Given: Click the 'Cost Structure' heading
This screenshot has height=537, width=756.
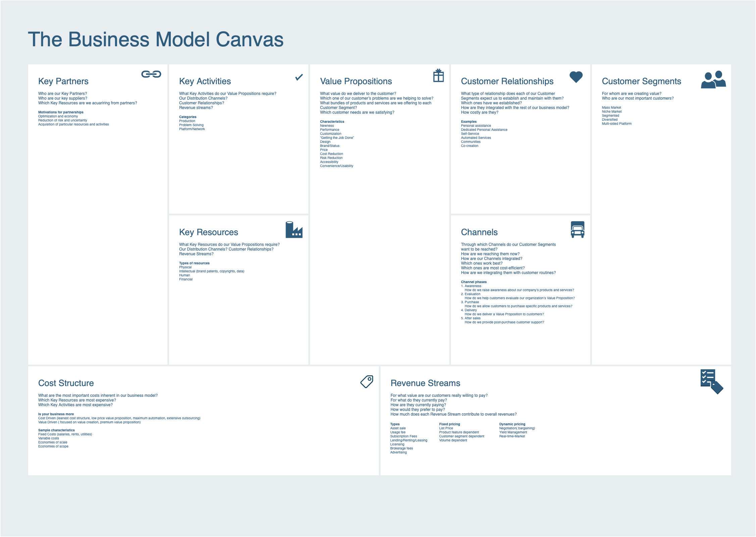Looking at the screenshot, I should click(66, 383).
